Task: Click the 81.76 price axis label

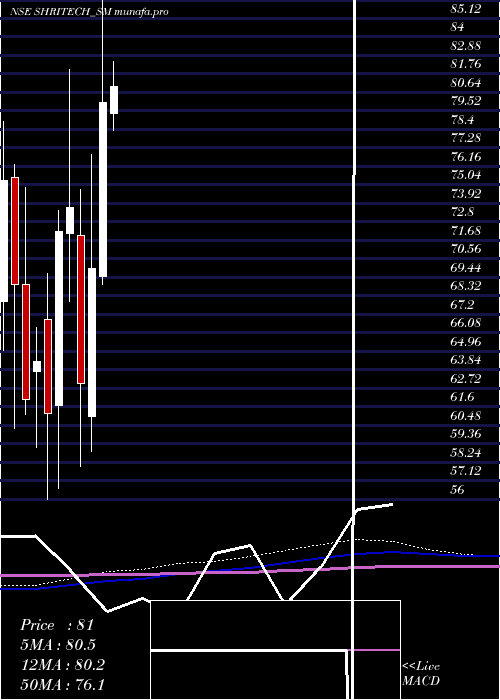Action: coord(465,64)
